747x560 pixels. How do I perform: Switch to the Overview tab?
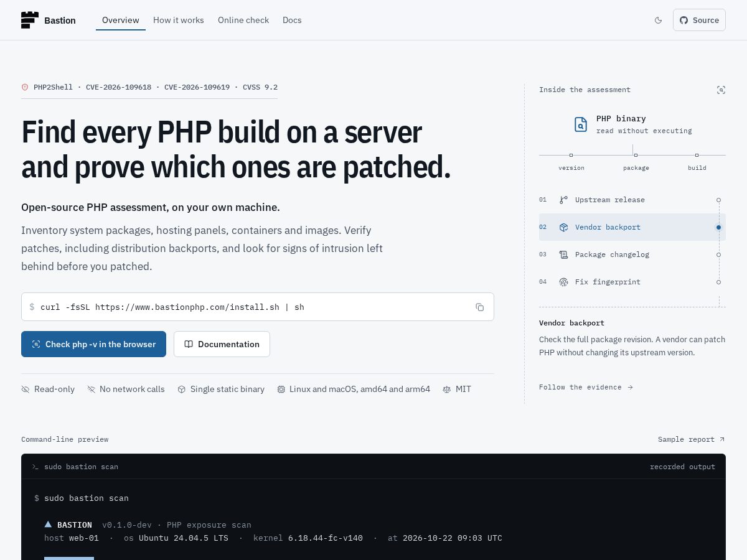click(x=121, y=20)
